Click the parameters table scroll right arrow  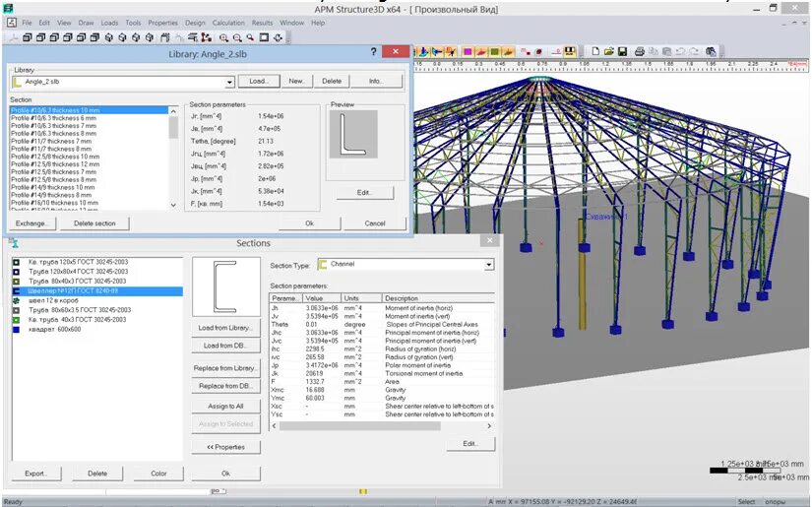click(x=489, y=425)
